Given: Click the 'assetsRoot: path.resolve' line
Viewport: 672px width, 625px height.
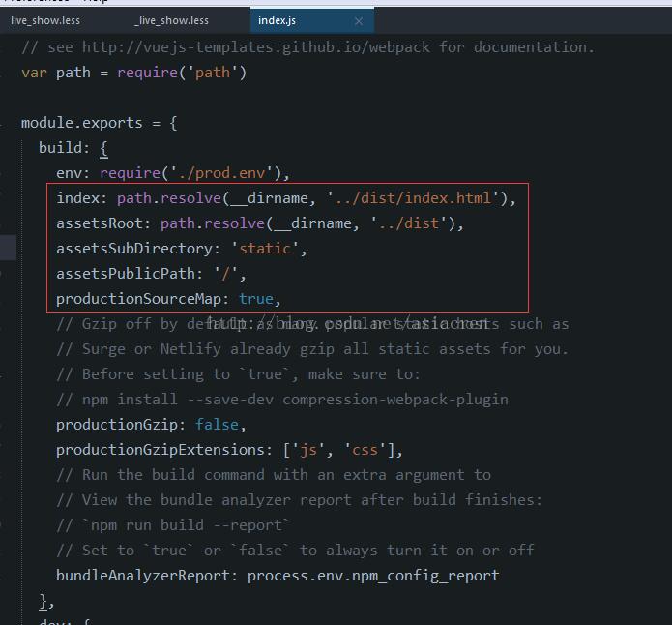Looking at the screenshot, I should click(x=260, y=223).
